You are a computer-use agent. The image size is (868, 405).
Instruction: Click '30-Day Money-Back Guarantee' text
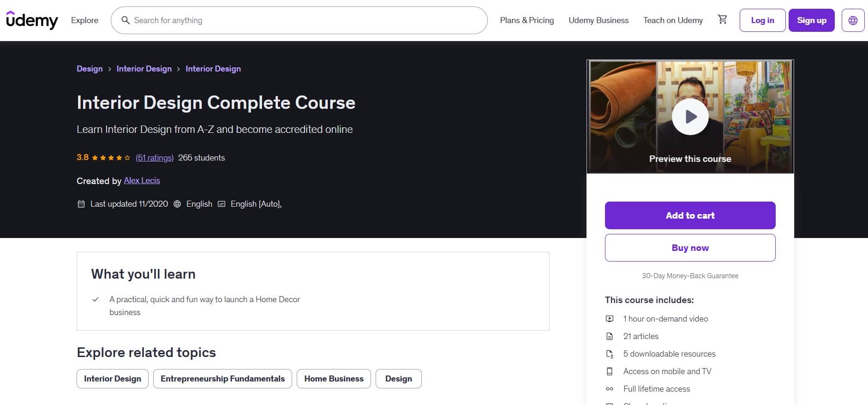(690, 276)
